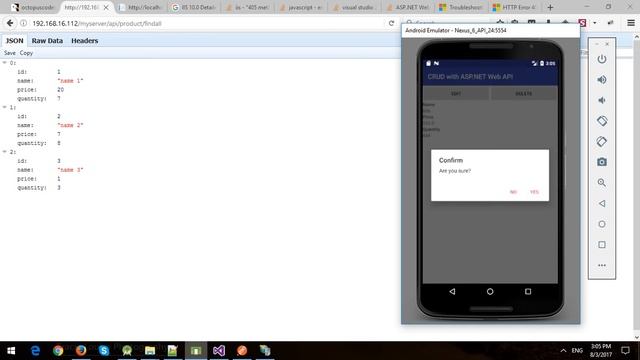
Task: Open Visual Studio from taskbar
Action: click(x=219, y=351)
